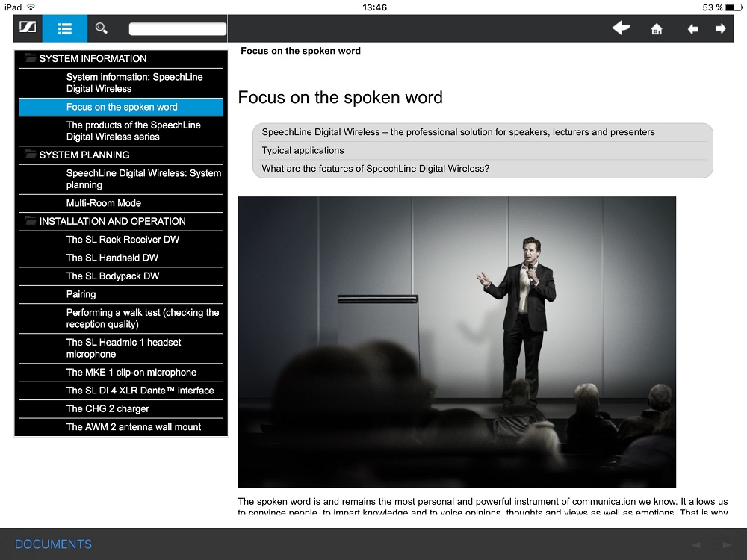Open The SL Handheld DW page
The height and width of the screenshot is (560, 747).
[112, 258]
